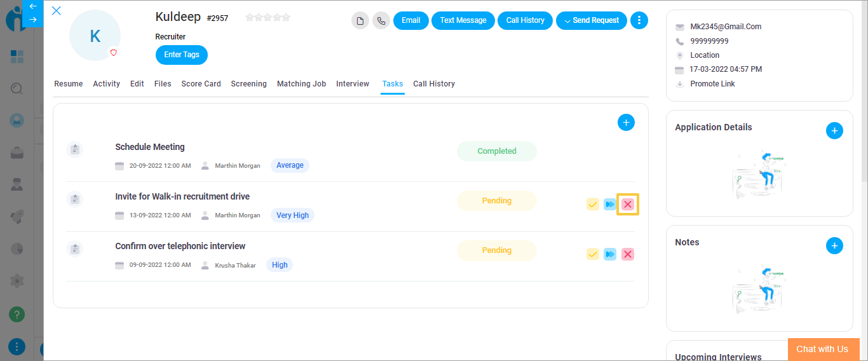This screenshot has height=361, width=868.
Task: Click the phone call icon button
Action: [x=381, y=20]
